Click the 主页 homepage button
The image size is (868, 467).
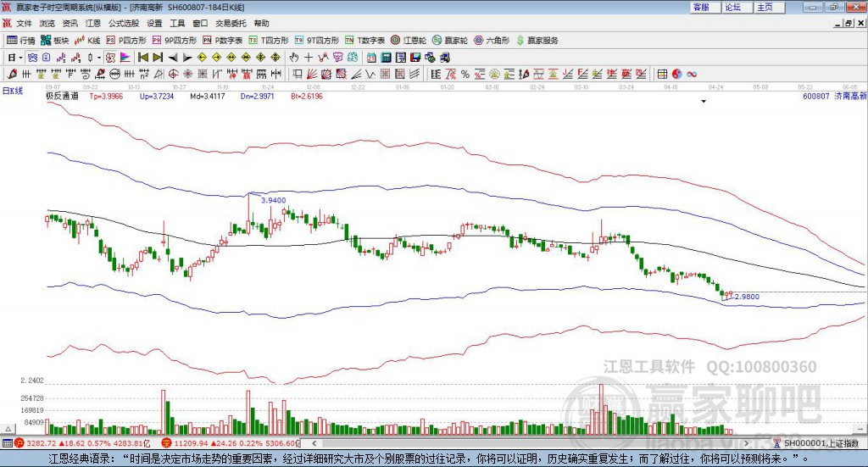pos(770,7)
